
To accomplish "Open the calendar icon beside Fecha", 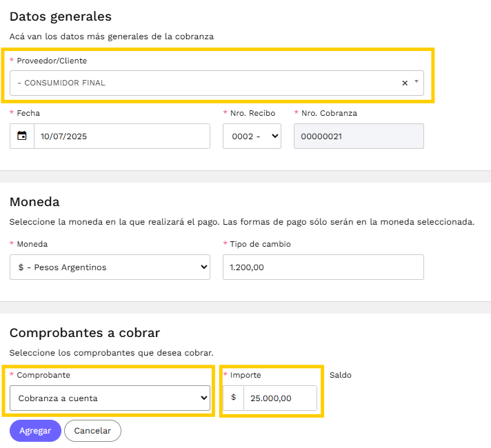I will tap(22, 136).
